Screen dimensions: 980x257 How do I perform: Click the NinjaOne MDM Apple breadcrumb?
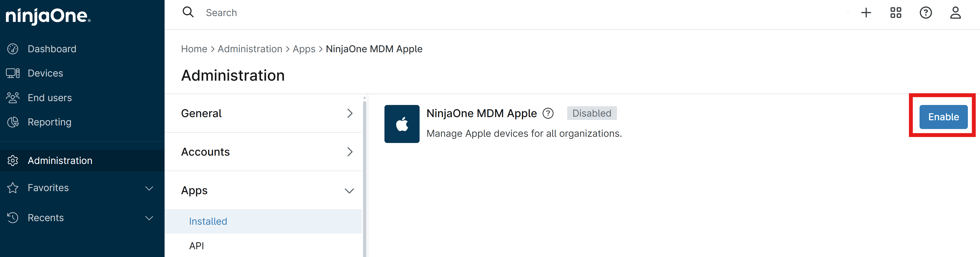pos(374,49)
